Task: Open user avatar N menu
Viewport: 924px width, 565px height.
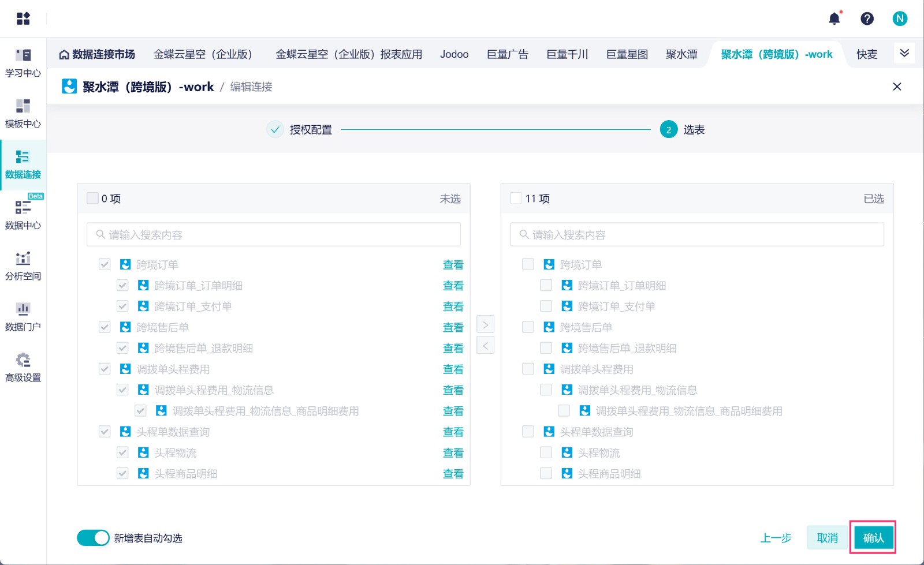Action: 900,18
